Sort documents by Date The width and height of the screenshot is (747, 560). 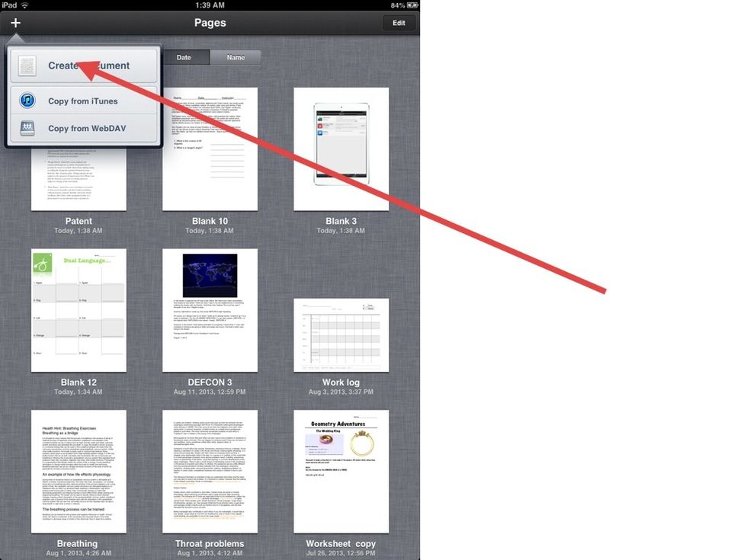(184, 57)
